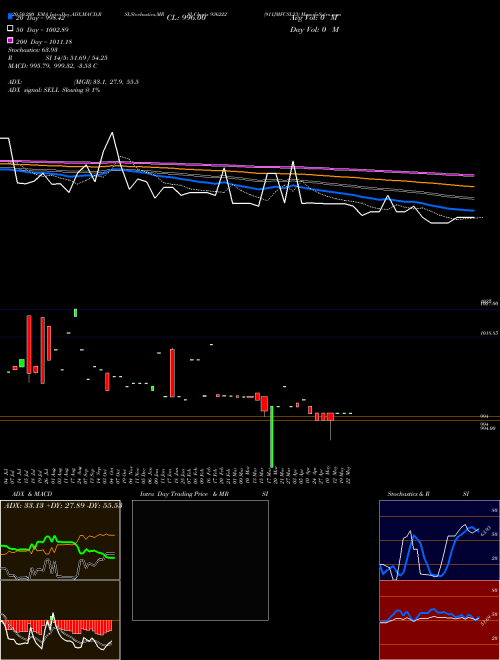
Task: Click the white 50 Day EMA legend swatch
Action: click(x=11, y=29)
